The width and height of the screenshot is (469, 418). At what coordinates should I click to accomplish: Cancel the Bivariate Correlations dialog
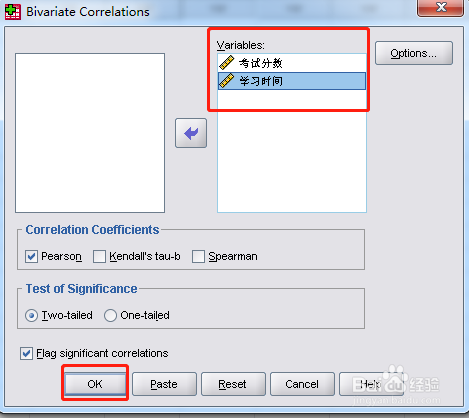(302, 384)
